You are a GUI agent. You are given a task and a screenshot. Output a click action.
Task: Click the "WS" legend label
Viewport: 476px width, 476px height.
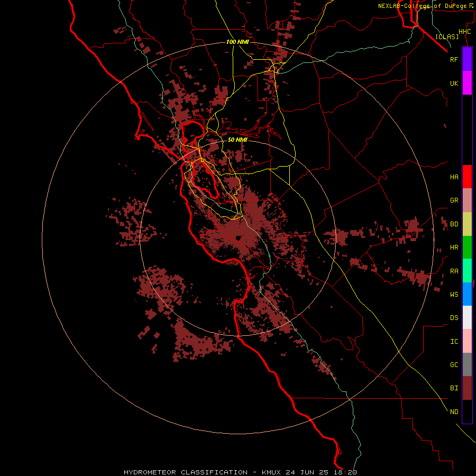pyautogui.click(x=454, y=294)
